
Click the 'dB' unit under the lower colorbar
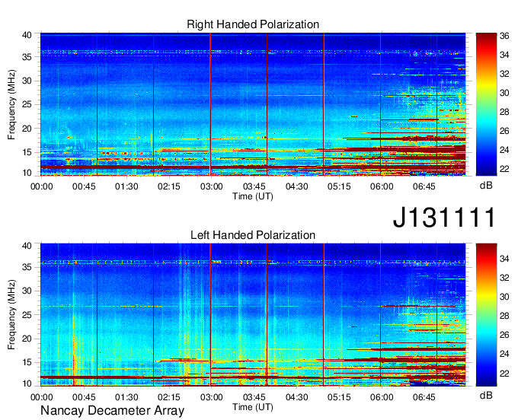tap(486, 395)
